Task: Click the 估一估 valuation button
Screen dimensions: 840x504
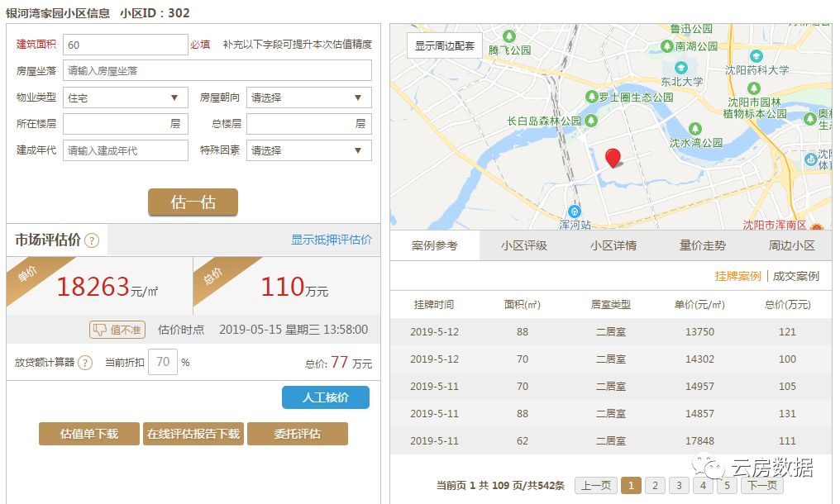Action: click(x=193, y=202)
